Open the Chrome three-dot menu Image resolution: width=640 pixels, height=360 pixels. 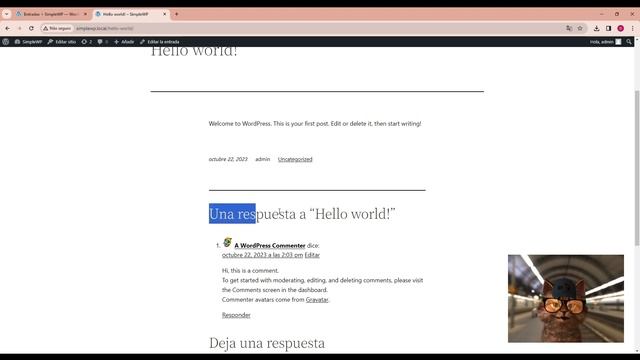632,28
